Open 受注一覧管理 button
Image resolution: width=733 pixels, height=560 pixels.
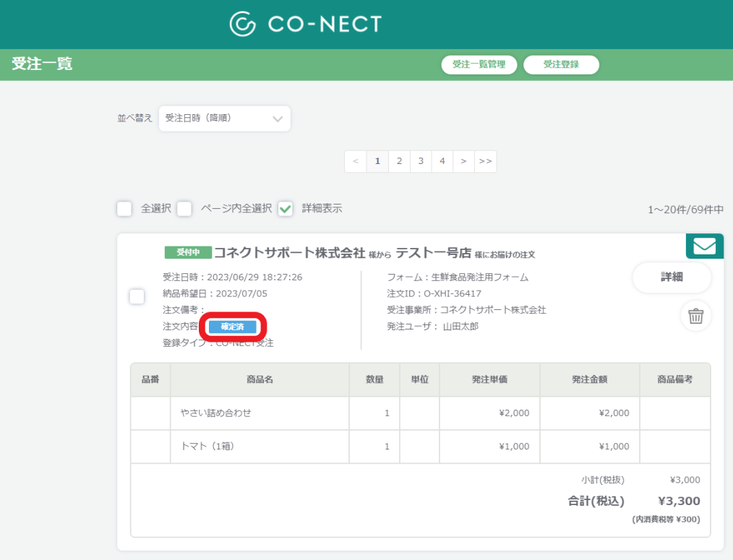(x=479, y=64)
